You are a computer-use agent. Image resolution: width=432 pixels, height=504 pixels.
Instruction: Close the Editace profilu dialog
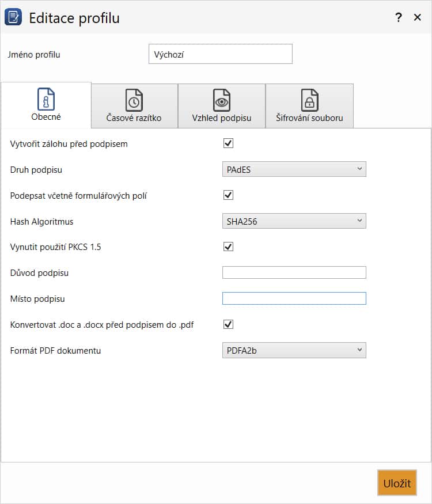click(x=417, y=17)
